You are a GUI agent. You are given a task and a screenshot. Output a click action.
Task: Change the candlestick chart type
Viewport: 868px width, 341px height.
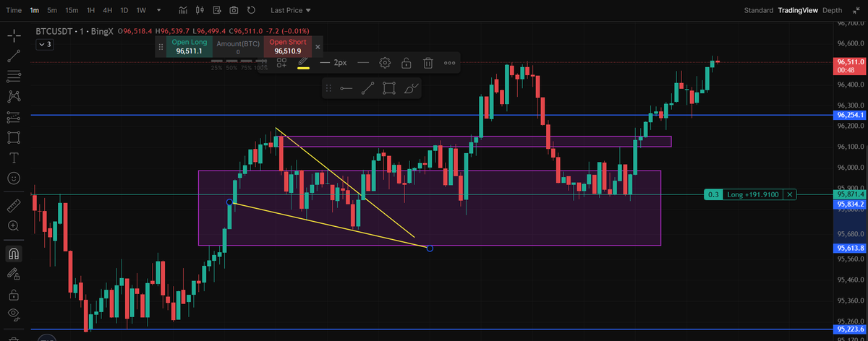(x=200, y=11)
